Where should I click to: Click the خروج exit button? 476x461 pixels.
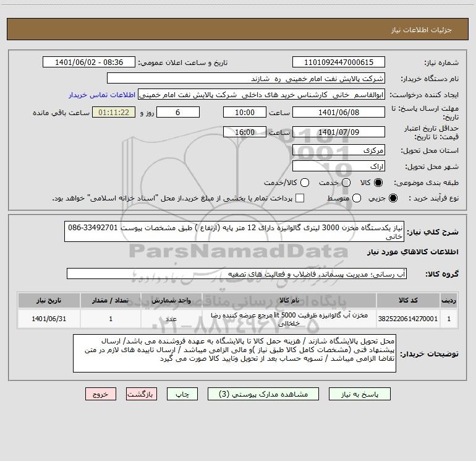click(101, 394)
